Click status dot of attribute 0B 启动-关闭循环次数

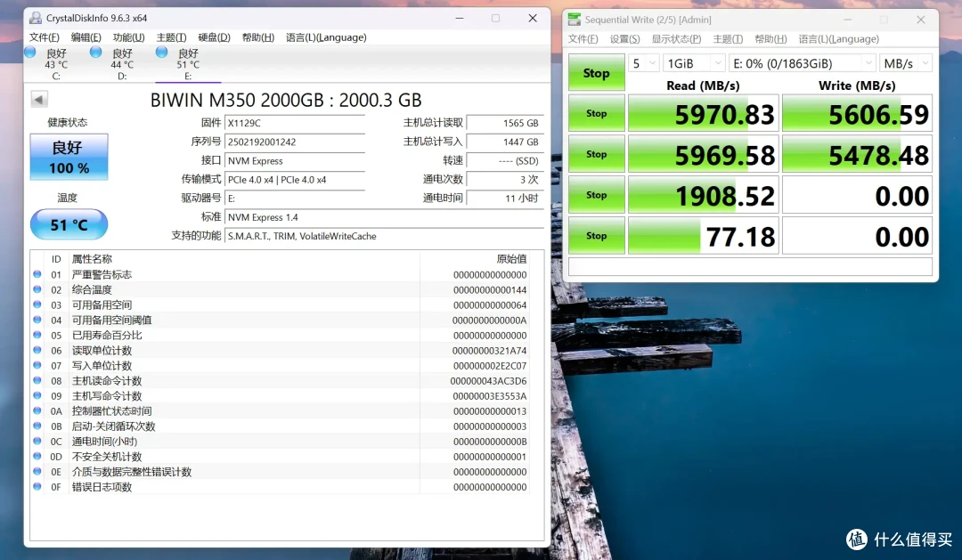click(37, 426)
